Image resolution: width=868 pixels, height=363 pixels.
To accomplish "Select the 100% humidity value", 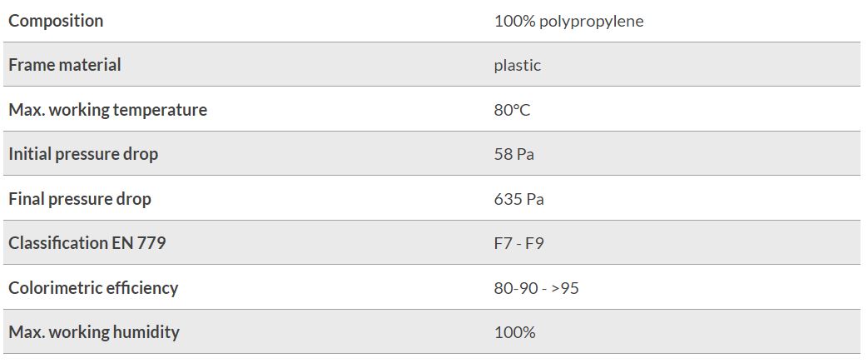I will (515, 332).
